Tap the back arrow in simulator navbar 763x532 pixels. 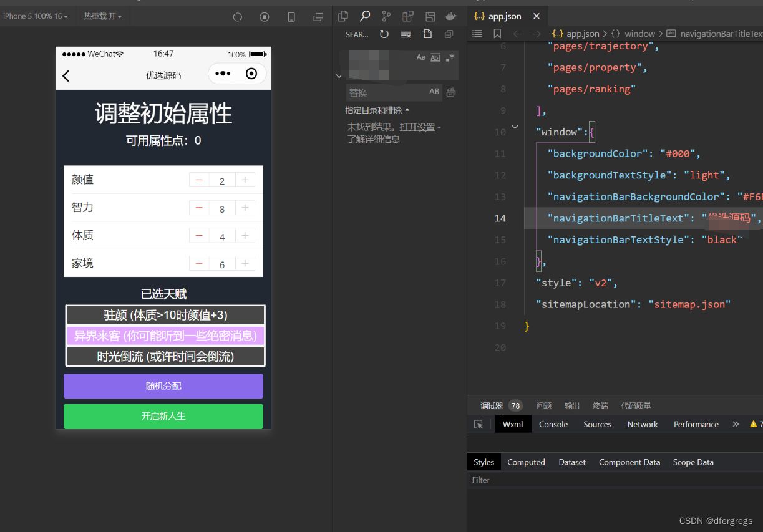pyautogui.click(x=66, y=75)
